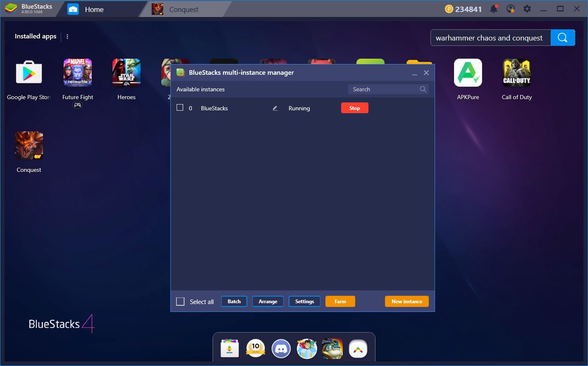Click the orange Farm button

pyautogui.click(x=340, y=302)
